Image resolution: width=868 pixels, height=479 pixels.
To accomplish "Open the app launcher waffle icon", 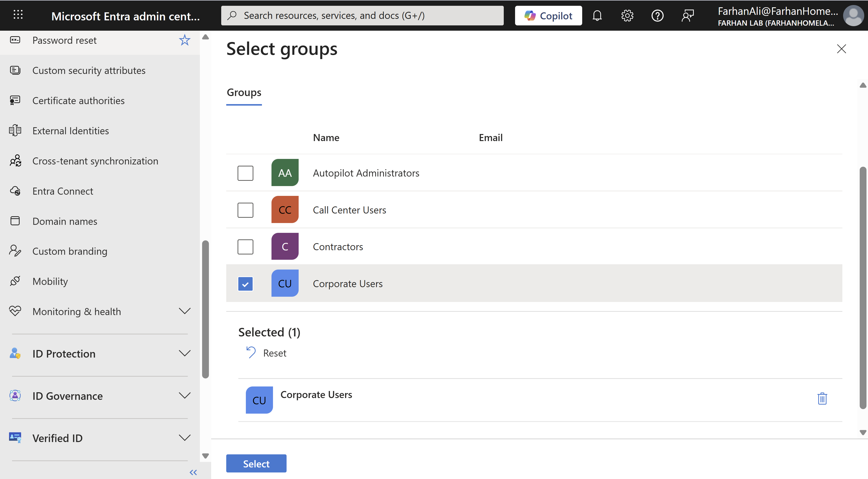I will 18,15.
